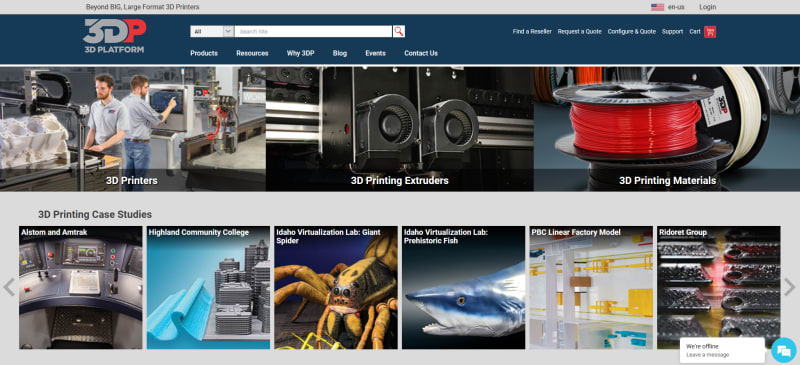
Task: Select the Why 3DP menu item
Action: (301, 53)
